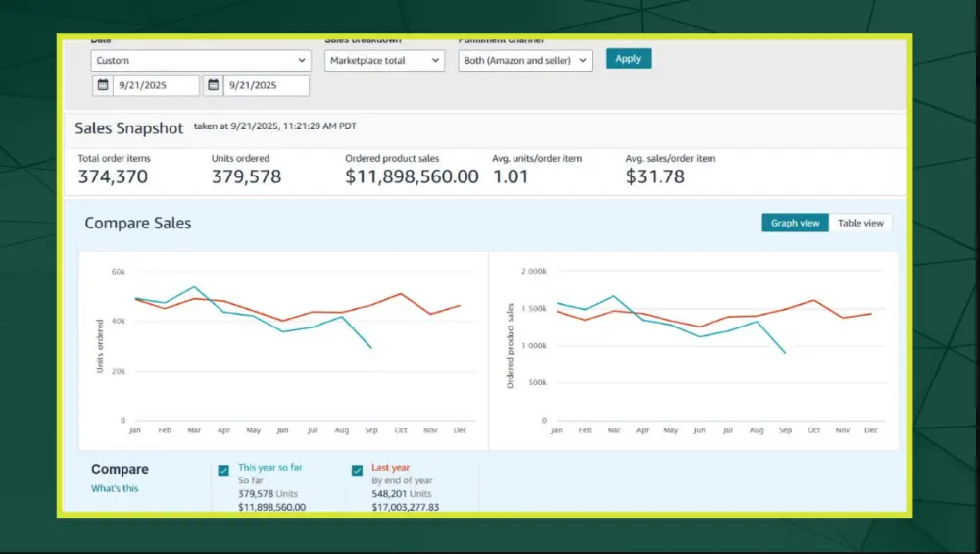Viewport: 980px width, 554px height.
Task: Click the start date field 9/21/2025
Action: [x=156, y=85]
